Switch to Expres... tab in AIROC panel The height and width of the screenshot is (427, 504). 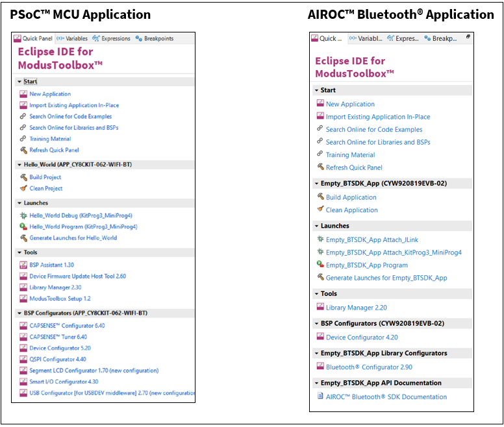(403, 38)
